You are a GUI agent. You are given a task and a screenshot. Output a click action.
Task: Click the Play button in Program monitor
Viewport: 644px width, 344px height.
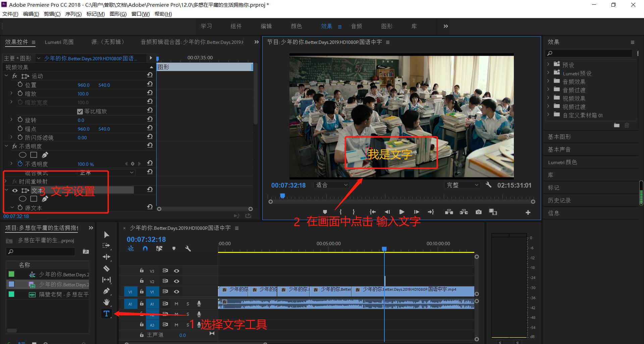[x=401, y=212]
